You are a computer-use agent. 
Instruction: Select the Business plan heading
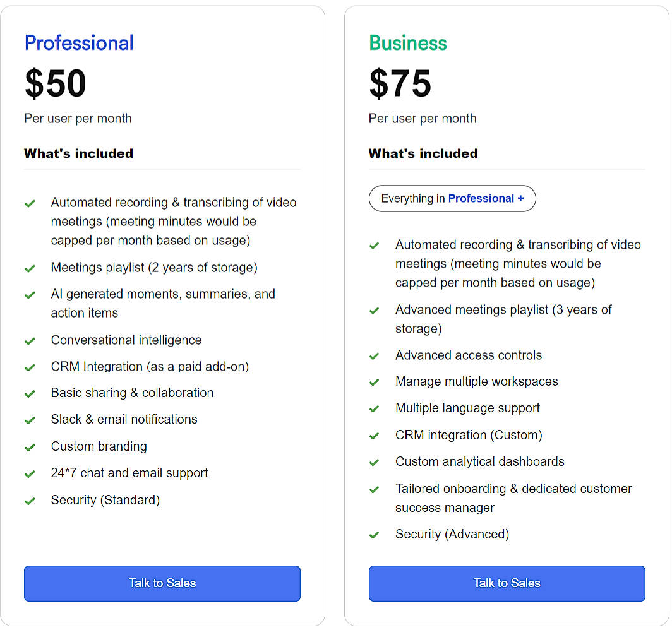tap(408, 43)
